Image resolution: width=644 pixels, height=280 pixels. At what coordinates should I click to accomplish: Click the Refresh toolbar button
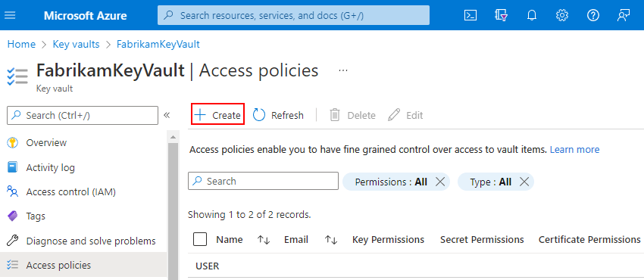(x=278, y=115)
